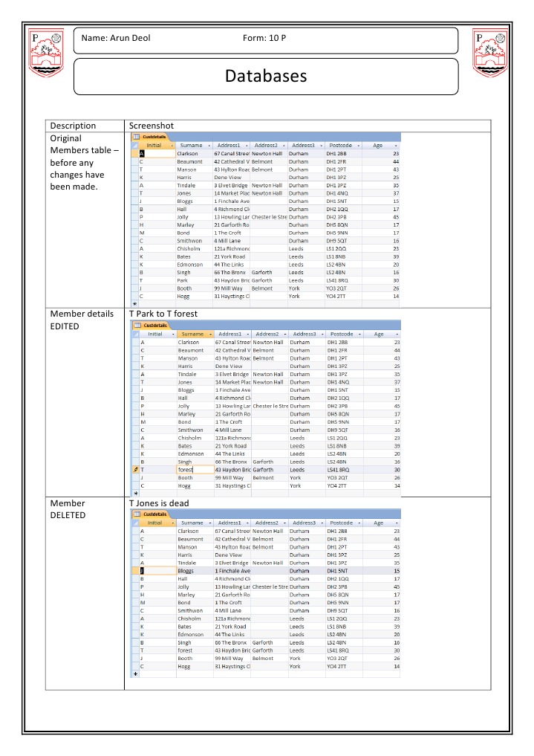Click the select-all corner box in the EDITED table

(136, 334)
